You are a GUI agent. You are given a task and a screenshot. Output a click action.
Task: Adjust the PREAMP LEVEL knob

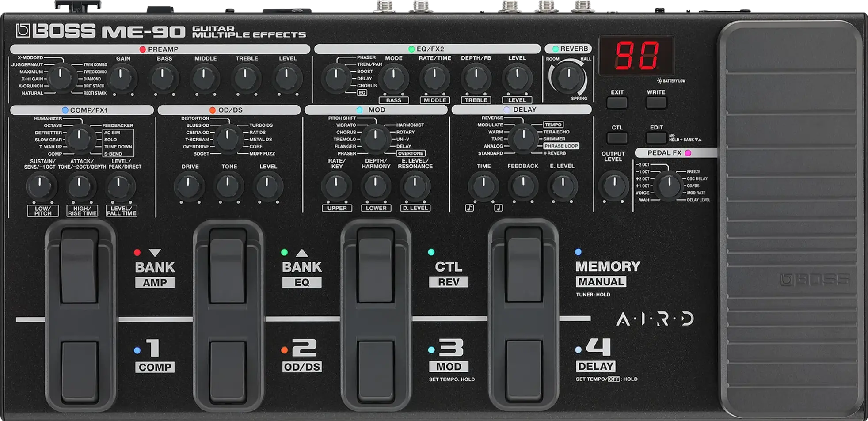(x=287, y=78)
